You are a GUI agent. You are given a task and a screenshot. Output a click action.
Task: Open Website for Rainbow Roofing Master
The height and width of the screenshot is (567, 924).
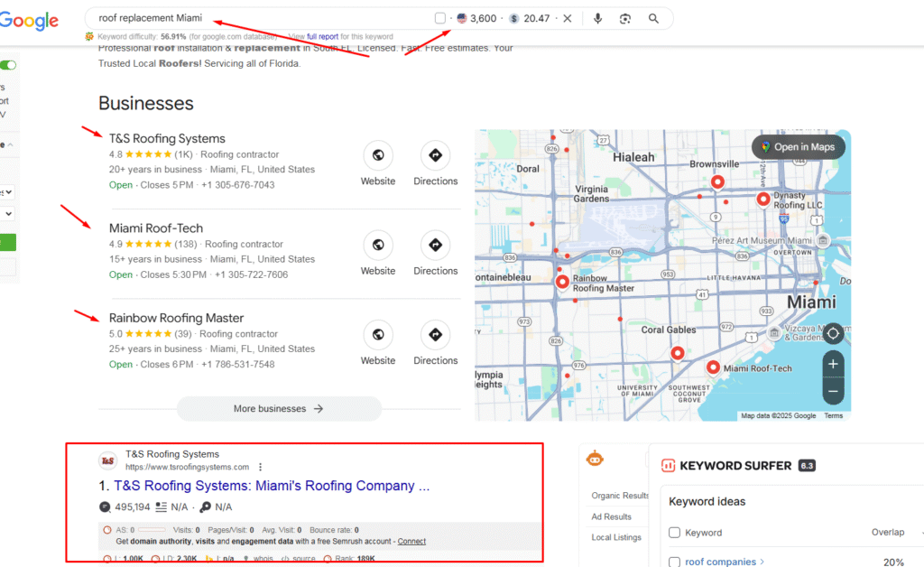point(378,343)
